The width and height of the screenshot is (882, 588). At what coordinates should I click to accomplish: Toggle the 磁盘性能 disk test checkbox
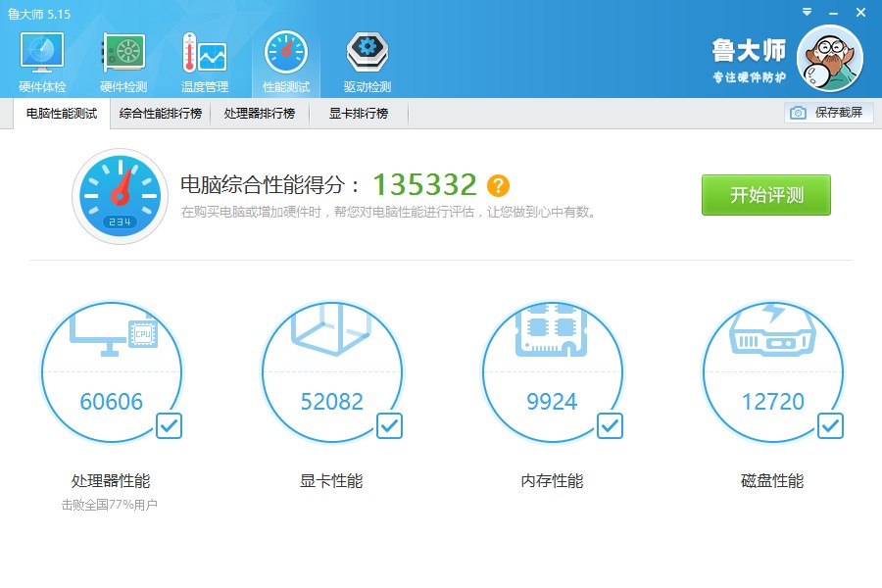[830, 426]
